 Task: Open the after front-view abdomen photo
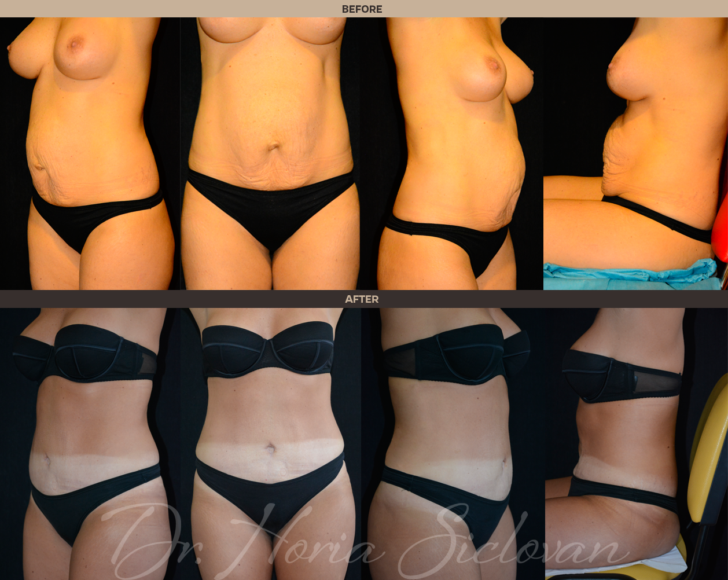coord(271,444)
